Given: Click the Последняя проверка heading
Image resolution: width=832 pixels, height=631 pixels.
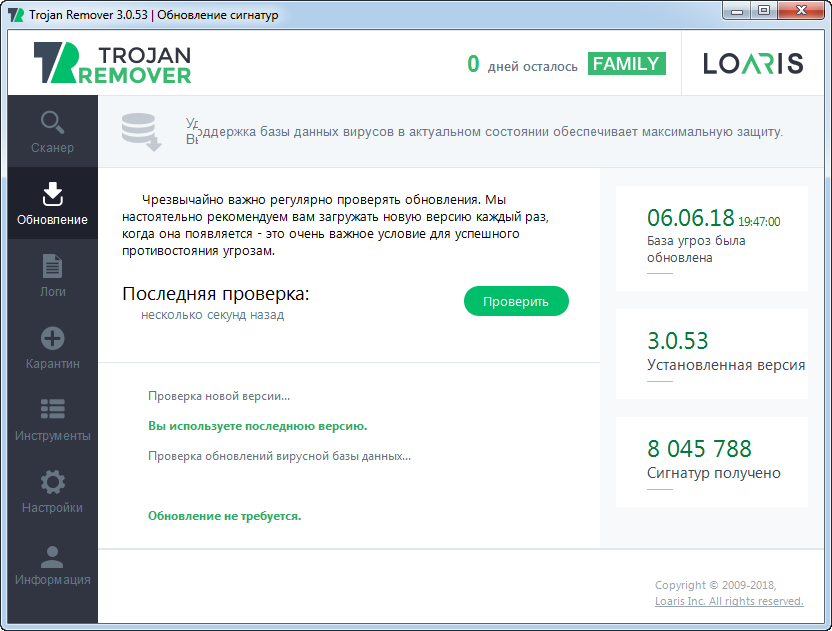Looking at the screenshot, I should (x=215, y=293).
